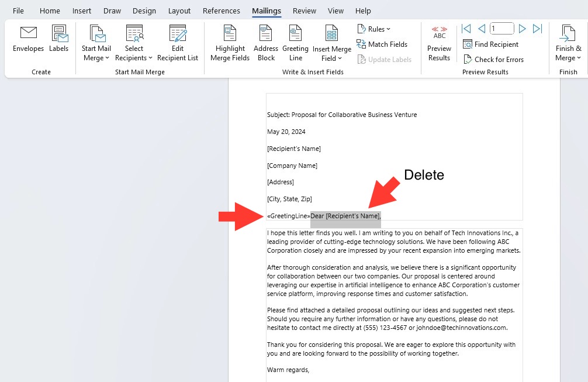Screen dimensions: 588x382
Task: Expand the Insert Merge Field dropdown
Action: tap(332, 43)
